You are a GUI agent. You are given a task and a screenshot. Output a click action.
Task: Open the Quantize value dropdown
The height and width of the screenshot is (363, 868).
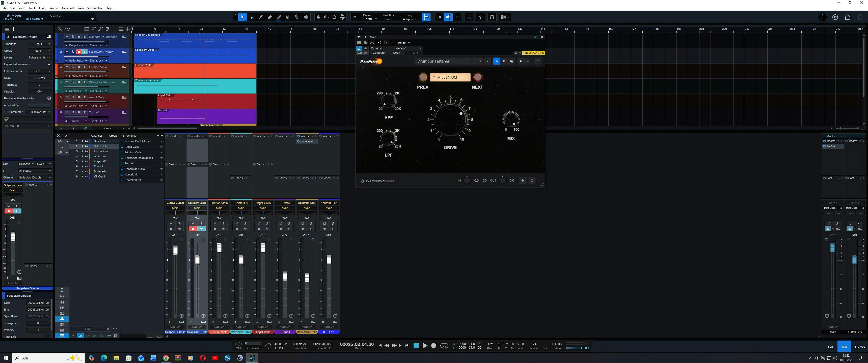[x=371, y=19]
